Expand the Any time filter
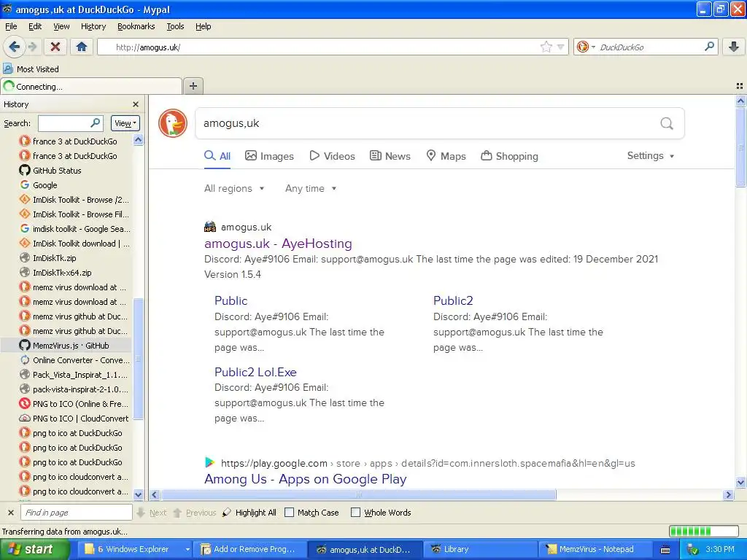The width and height of the screenshot is (747, 560). [x=311, y=189]
